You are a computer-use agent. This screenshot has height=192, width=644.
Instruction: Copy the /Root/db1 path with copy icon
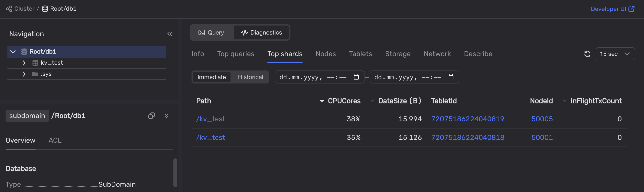point(152,116)
